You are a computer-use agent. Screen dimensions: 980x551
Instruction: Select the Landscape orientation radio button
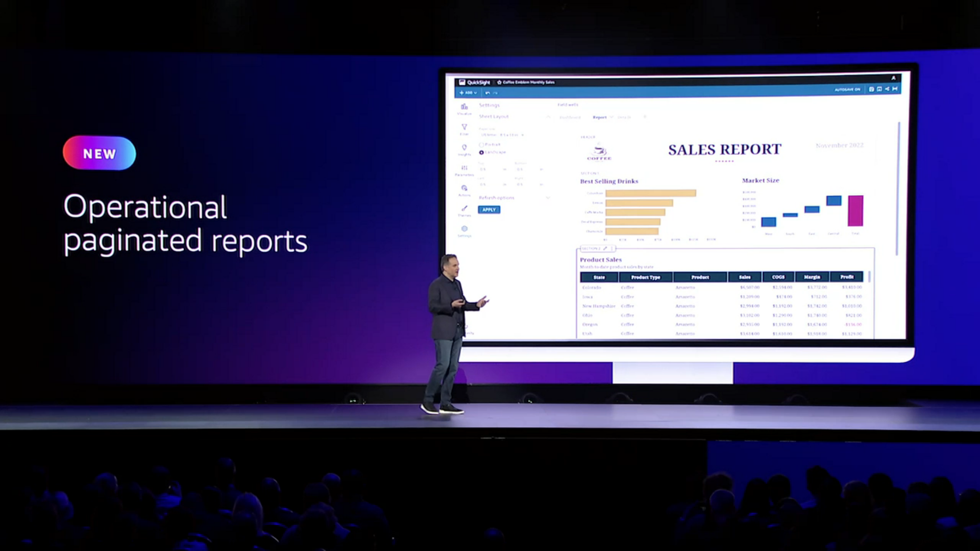tap(482, 152)
